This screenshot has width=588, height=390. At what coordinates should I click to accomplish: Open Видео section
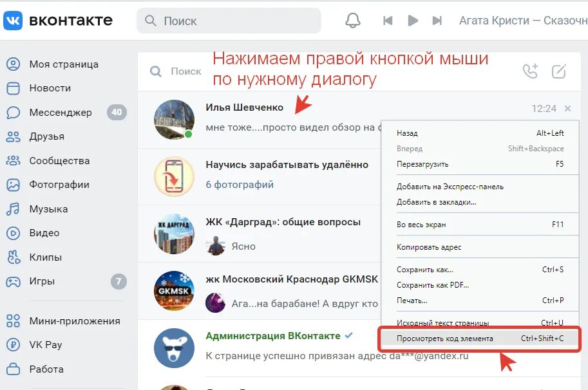(x=44, y=233)
